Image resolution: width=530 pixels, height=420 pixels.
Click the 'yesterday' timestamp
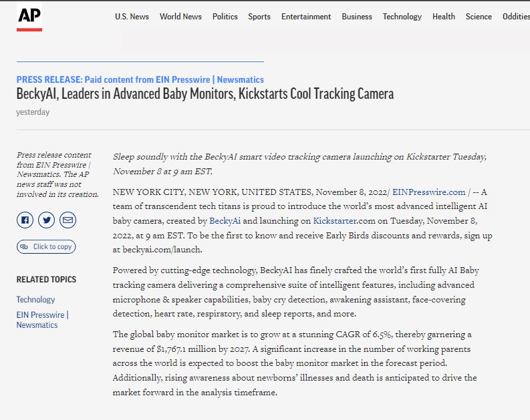click(33, 112)
